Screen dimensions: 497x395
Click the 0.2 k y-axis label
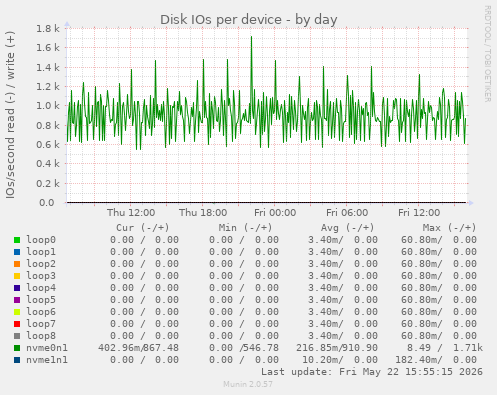point(48,183)
